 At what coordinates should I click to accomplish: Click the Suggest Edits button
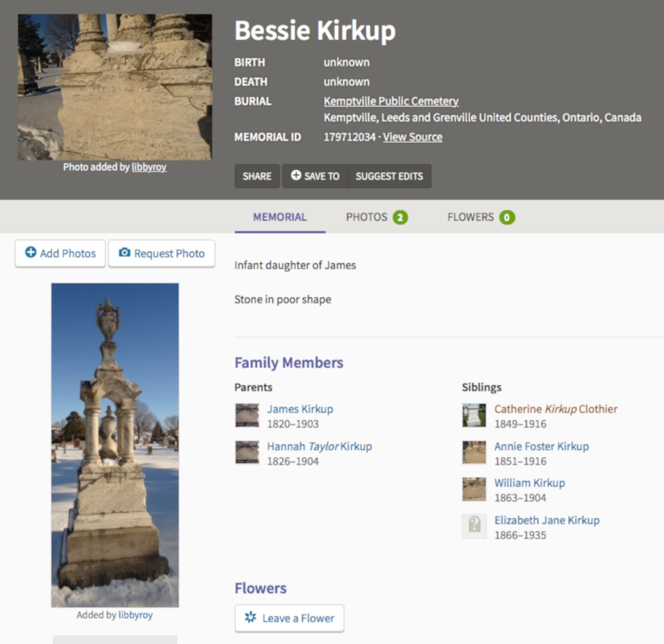pyautogui.click(x=389, y=176)
